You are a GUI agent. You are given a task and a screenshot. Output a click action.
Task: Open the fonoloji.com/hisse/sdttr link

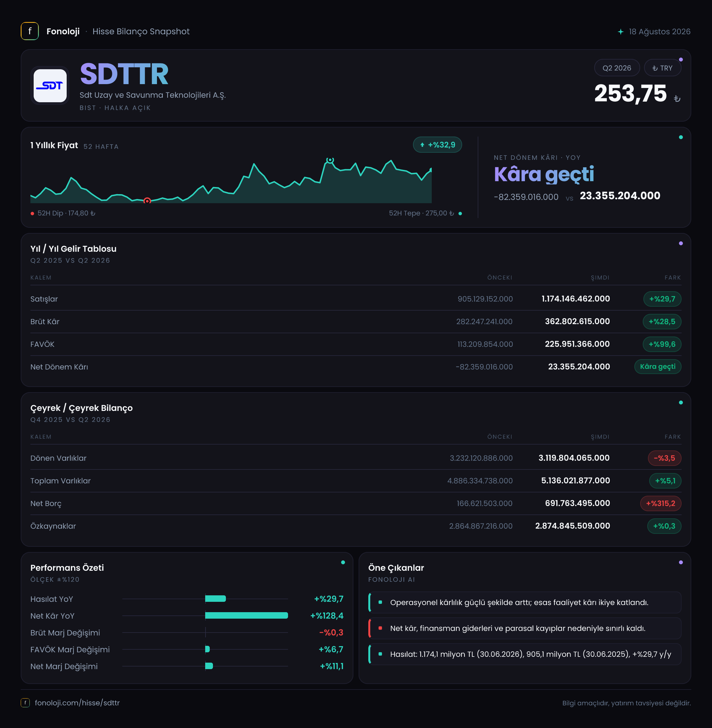(77, 702)
